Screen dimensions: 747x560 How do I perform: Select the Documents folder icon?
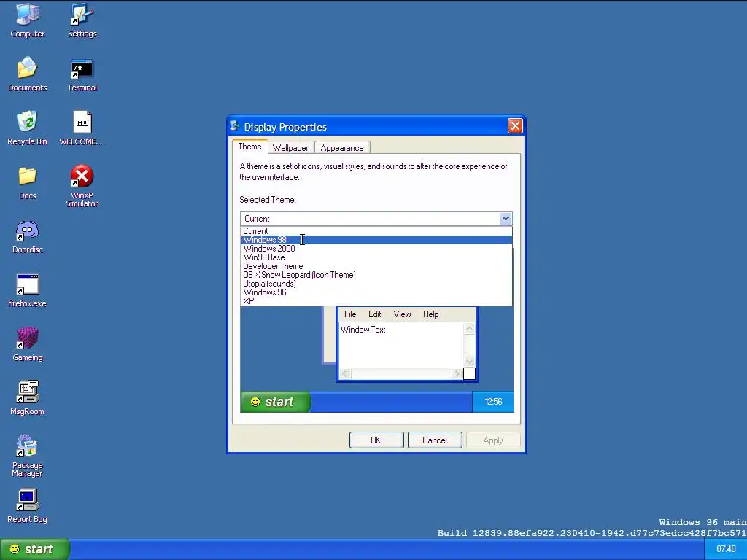[x=28, y=74]
